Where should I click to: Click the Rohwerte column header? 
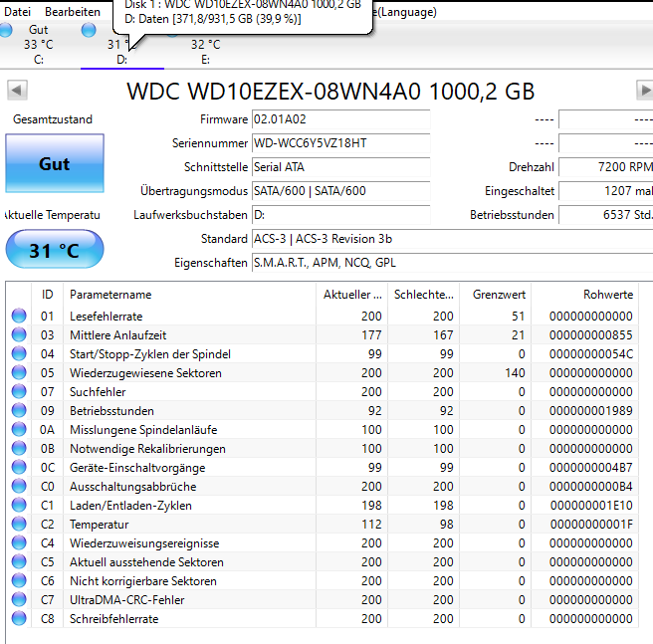point(584,295)
